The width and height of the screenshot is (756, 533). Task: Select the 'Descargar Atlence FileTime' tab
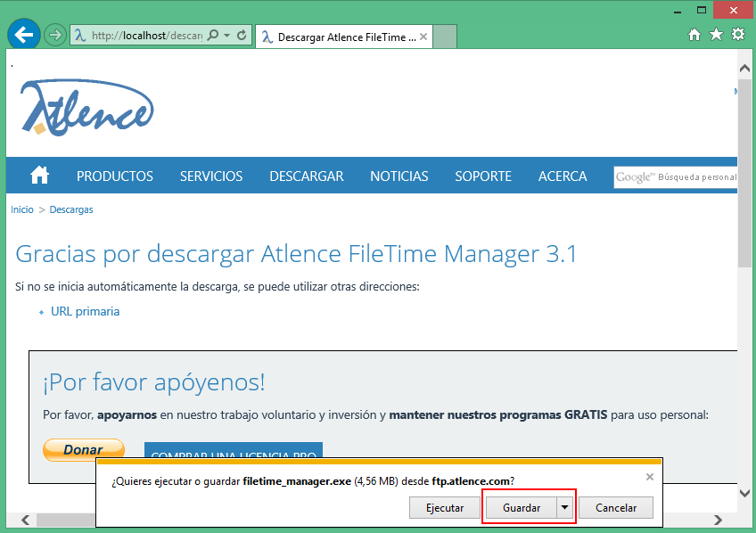pos(344,37)
